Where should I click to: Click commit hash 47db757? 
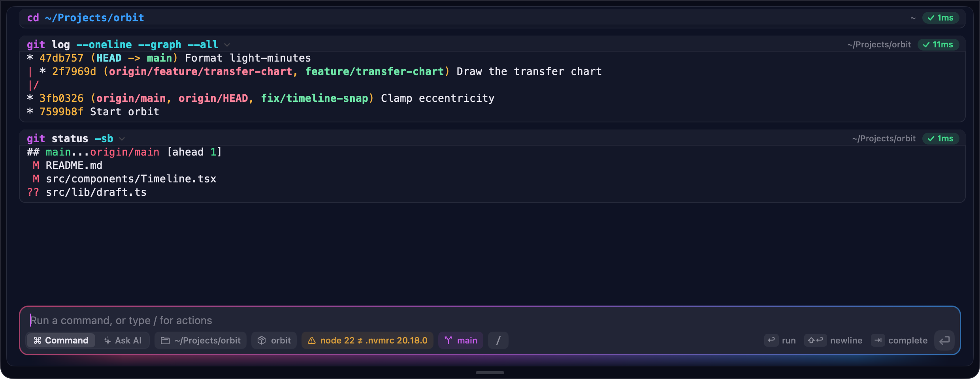click(x=62, y=58)
